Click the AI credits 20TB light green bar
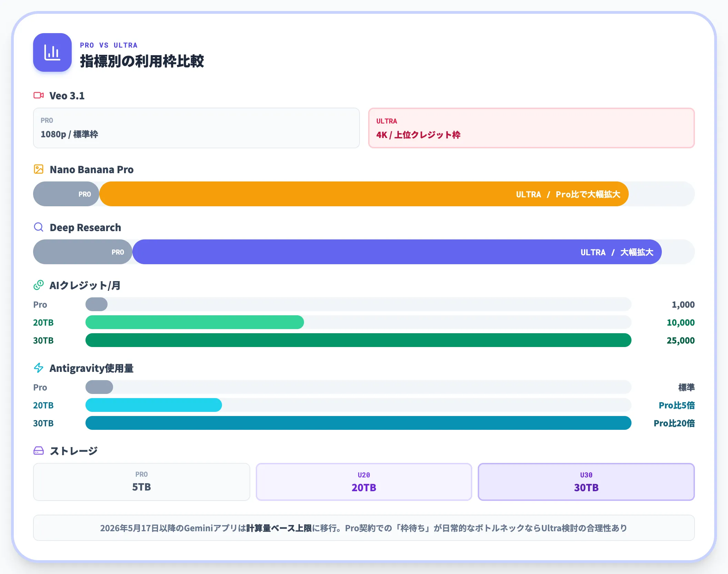Viewport: 728px width, 574px height. [x=195, y=322]
